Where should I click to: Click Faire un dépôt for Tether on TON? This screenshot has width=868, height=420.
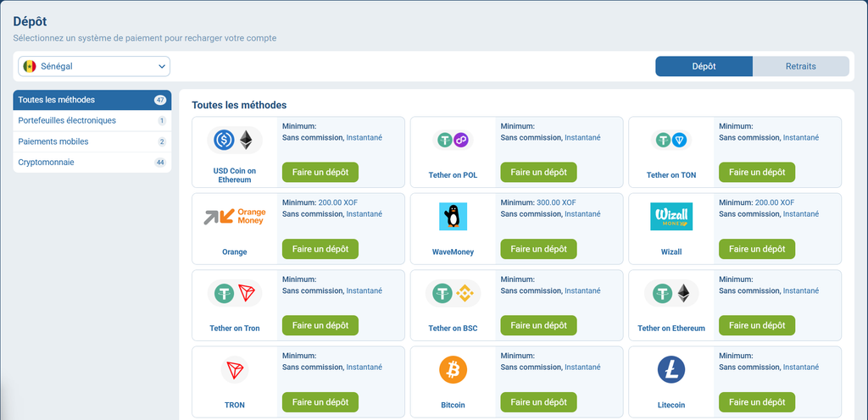point(757,172)
